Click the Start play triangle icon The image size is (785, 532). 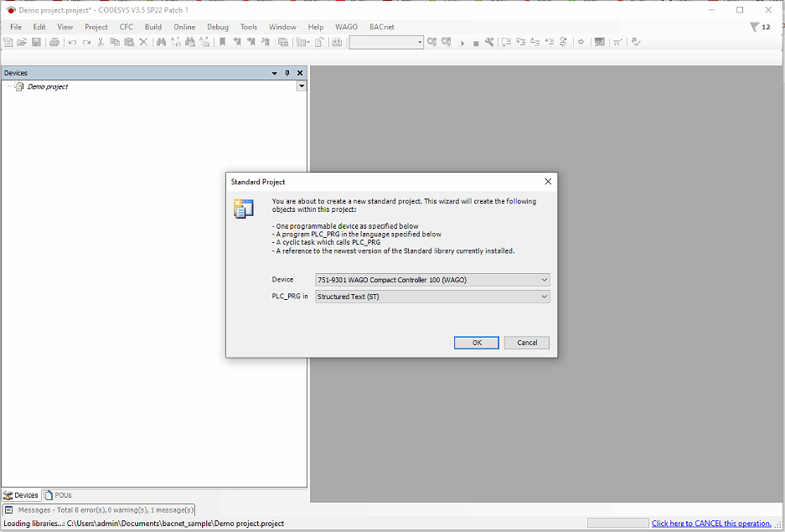click(462, 43)
